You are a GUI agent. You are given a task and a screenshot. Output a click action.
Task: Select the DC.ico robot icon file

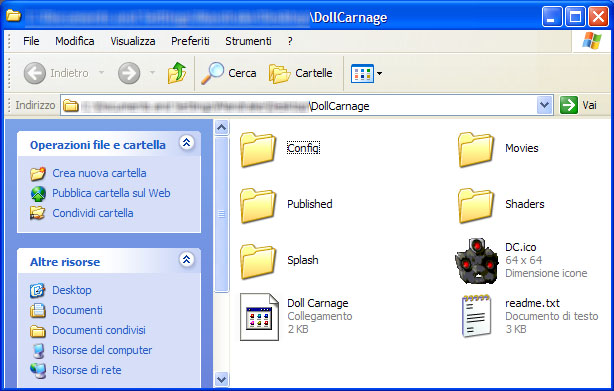coord(476,261)
